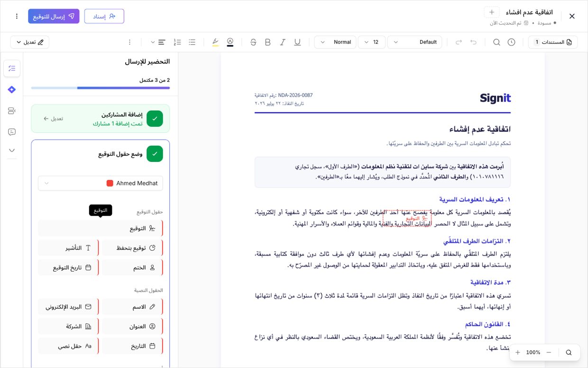The image size is (588, 368).
Task: Click the ٣. مدة الاتفاقية heading
Action: tap(490, 282)
